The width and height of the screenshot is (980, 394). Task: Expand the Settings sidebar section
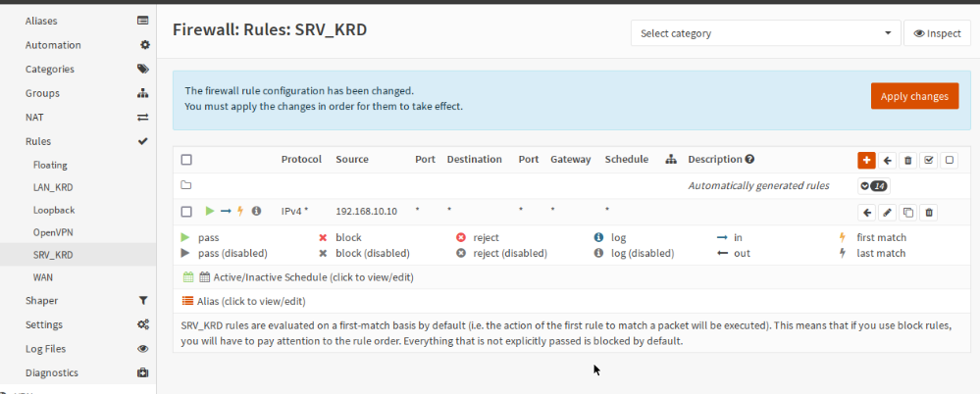tap(44, 324)
